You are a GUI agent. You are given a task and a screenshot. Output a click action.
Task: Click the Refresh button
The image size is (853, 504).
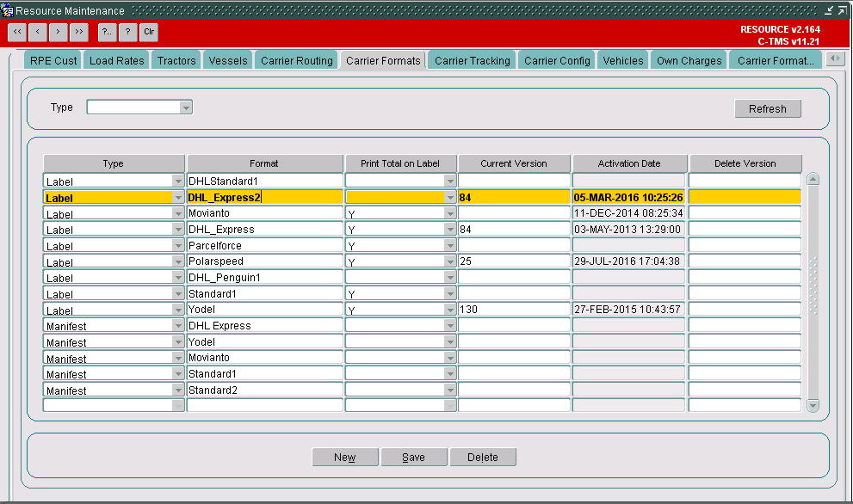768,108
